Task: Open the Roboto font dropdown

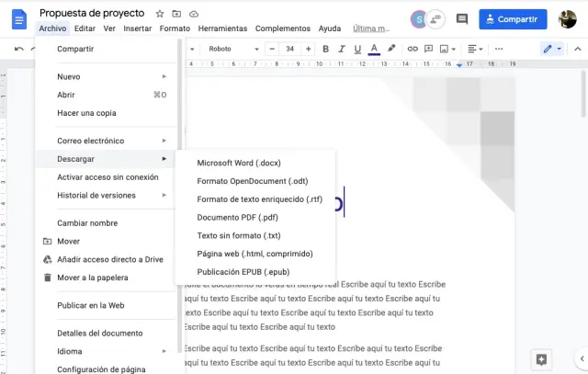Action: 230,49
